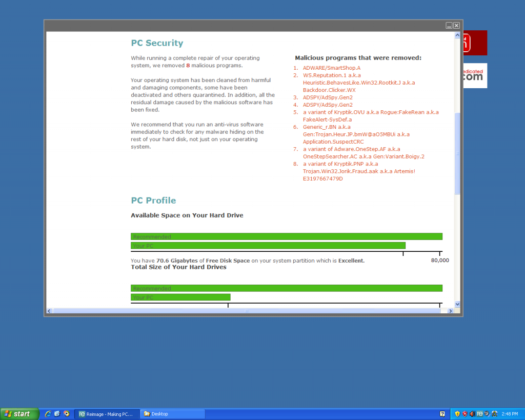Viewport: 525px width, 420px height.
Task: Click the help question mark icon in taskbar
Action: (442, 414)
